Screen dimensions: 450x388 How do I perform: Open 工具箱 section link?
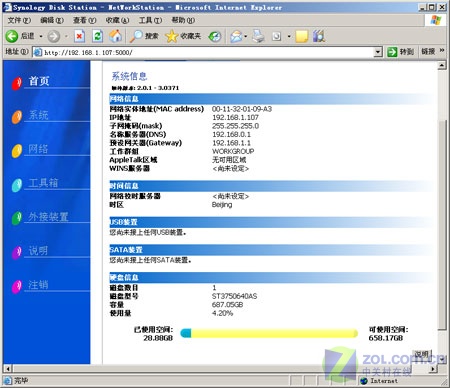pyautogui.click(x=43, y=183)
